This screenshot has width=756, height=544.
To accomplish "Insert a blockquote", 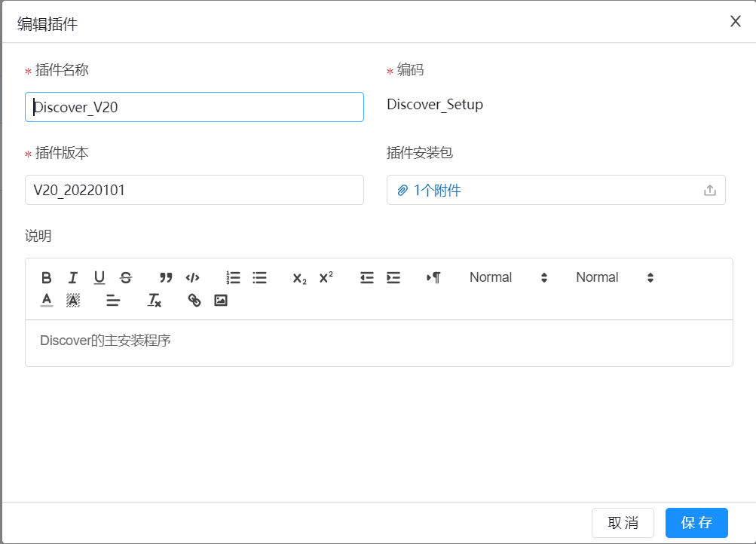I will [x=166, y=277].
